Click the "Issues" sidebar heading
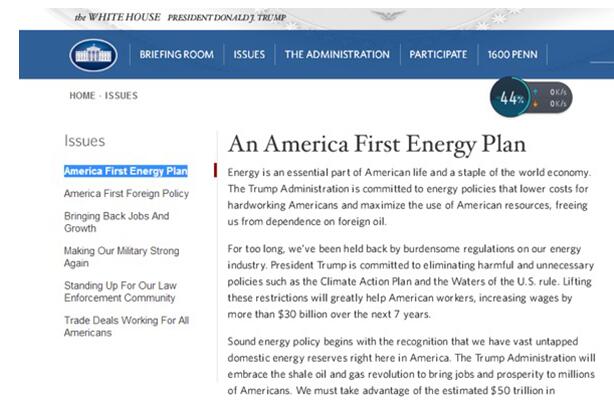The image size is (614, 404). tap(85, 141)
